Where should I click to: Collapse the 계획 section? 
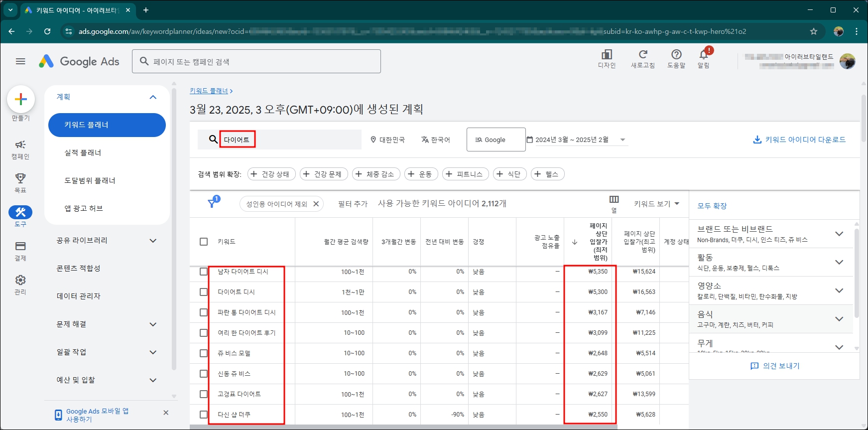click(153, 97)
